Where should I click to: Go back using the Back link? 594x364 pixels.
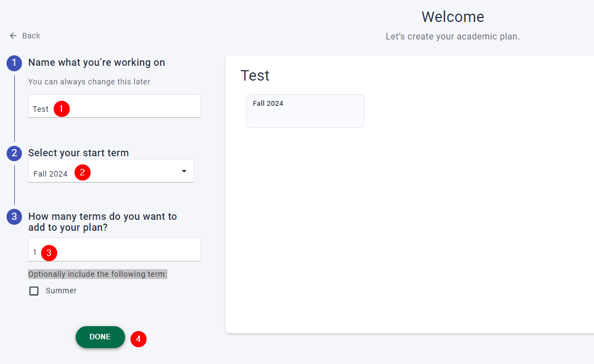[31, 36]
